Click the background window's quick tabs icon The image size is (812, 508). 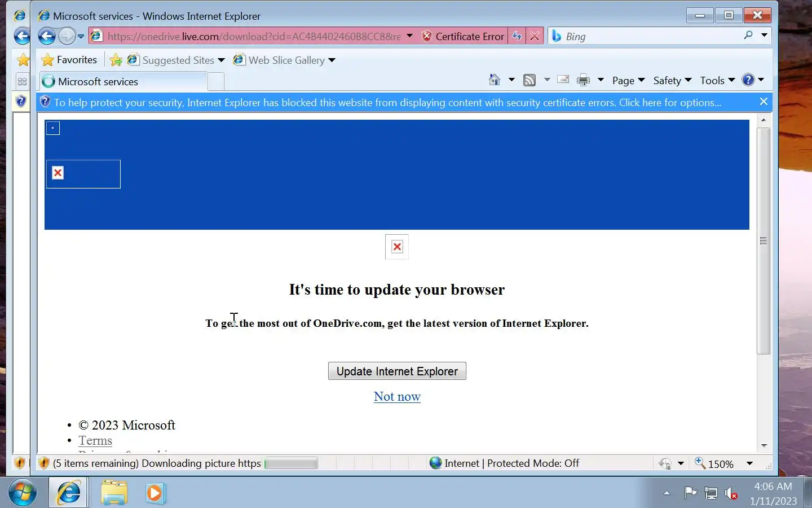22,81
